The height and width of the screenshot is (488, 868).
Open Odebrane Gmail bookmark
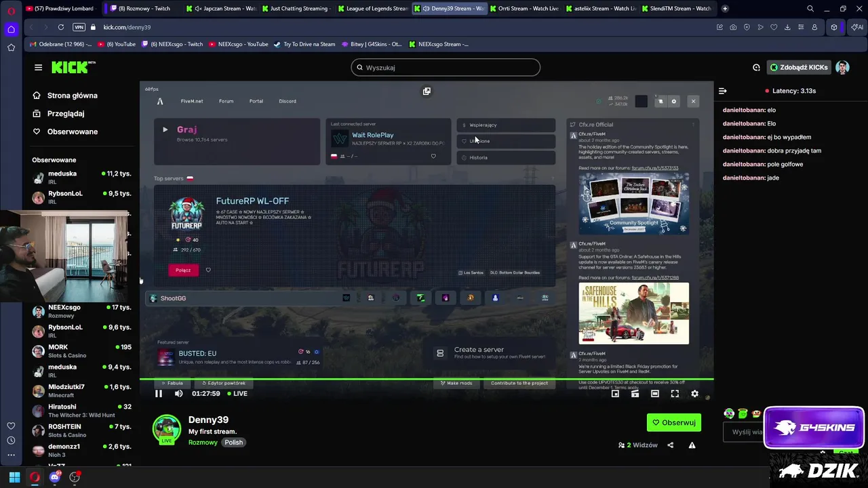[61, 44]
